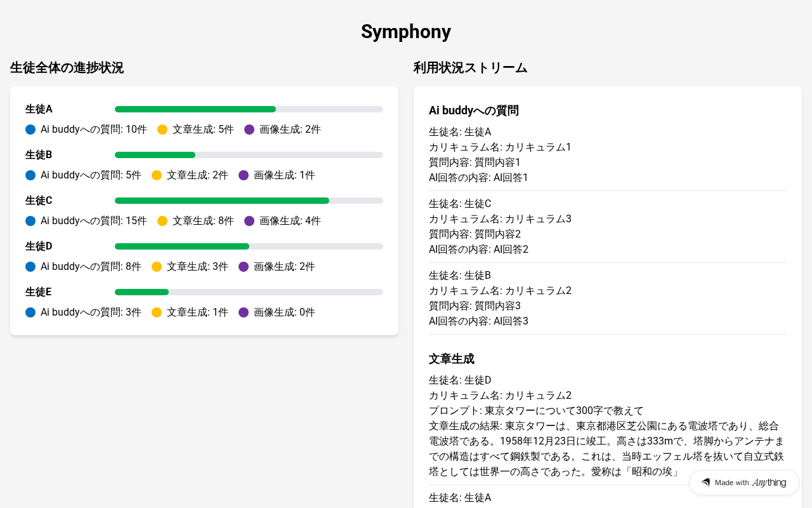The height and width of the screenshot is (508, 812).
Task: Click the blue Ai buddy dot for 生徒C
Action: click(30, 221)
